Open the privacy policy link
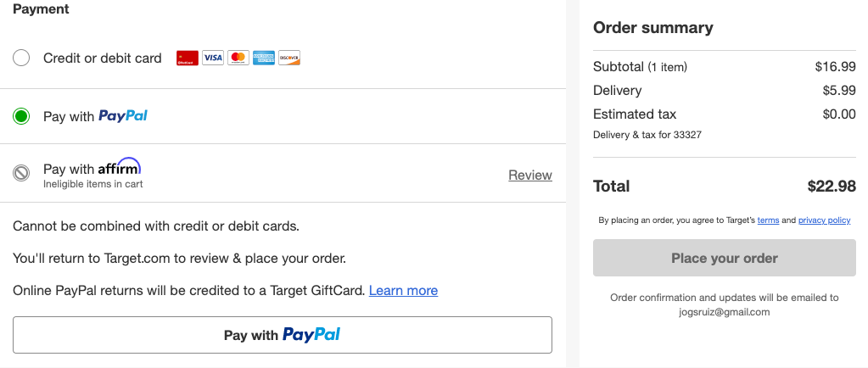This screenshot has width=868, height=368. (824, 220)
